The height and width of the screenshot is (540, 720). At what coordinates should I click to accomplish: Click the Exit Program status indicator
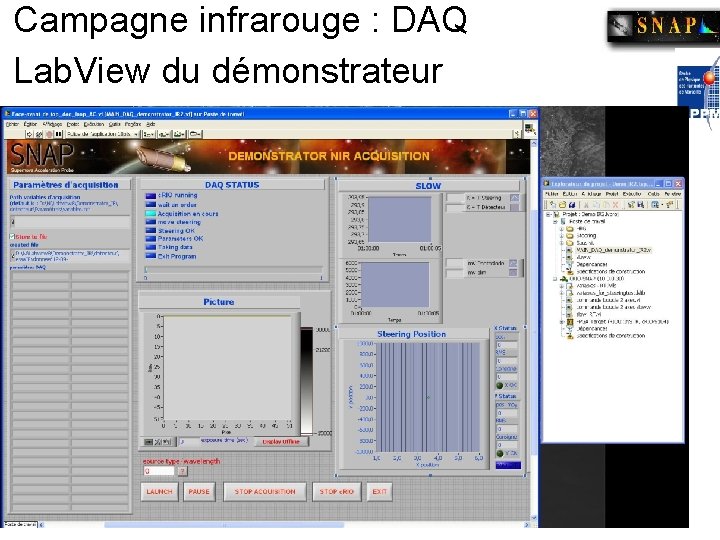151,256
